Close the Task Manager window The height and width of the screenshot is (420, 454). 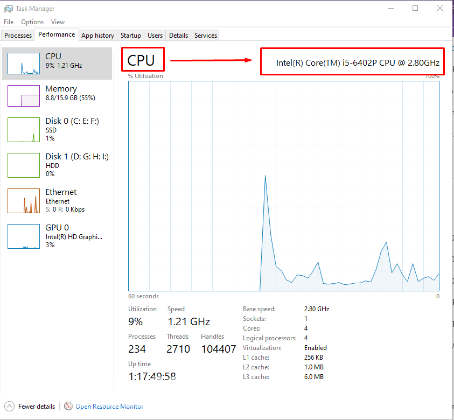pos(440,8)
